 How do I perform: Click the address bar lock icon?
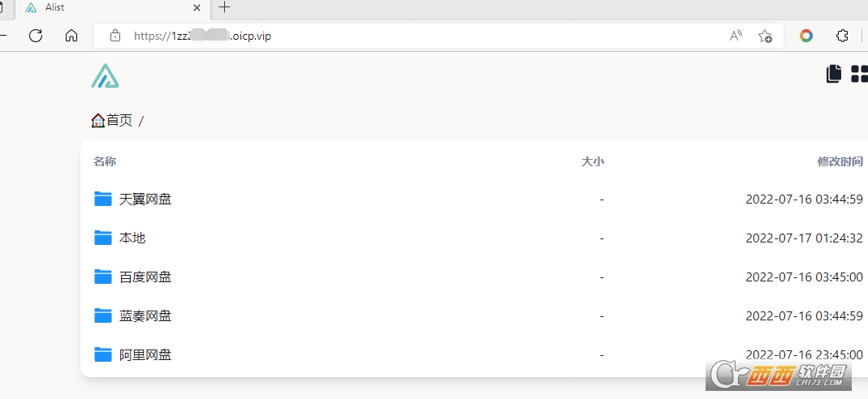pos(115,36)
